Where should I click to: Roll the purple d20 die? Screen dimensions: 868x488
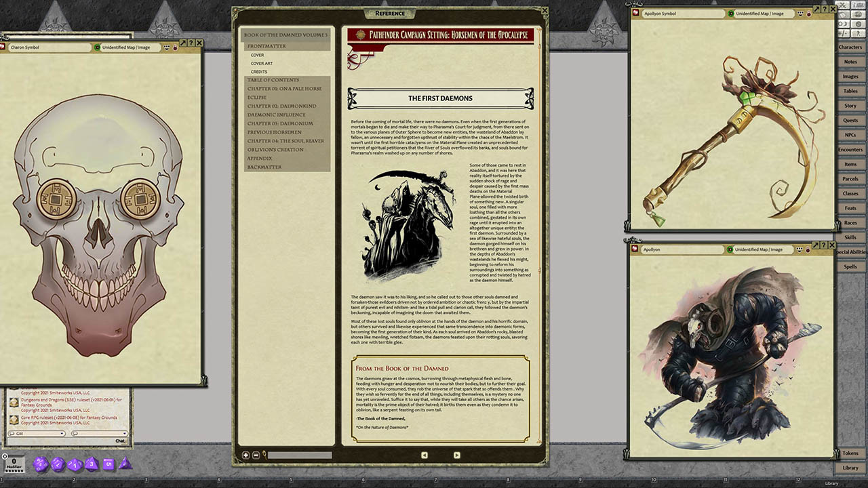[41, 464]
